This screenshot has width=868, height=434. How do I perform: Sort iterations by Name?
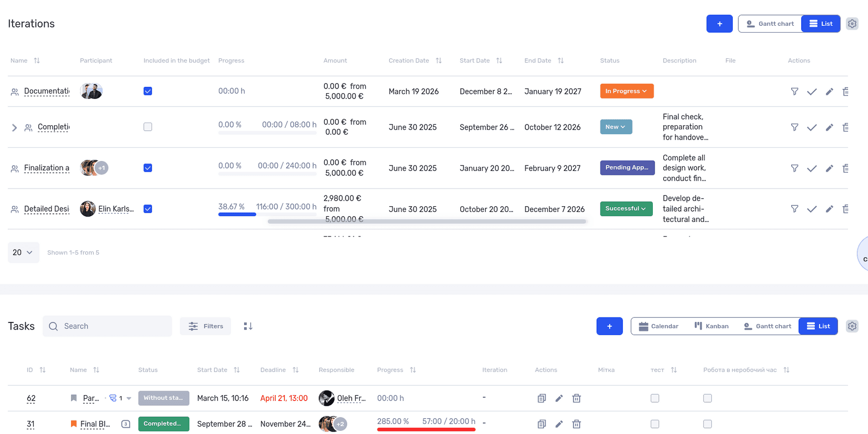[x=37, y=61]
